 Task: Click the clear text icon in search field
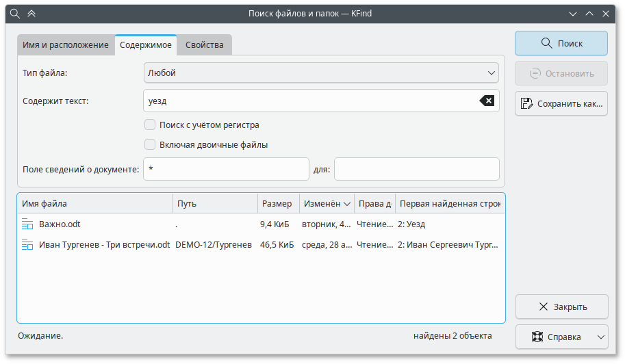[486, 101]
